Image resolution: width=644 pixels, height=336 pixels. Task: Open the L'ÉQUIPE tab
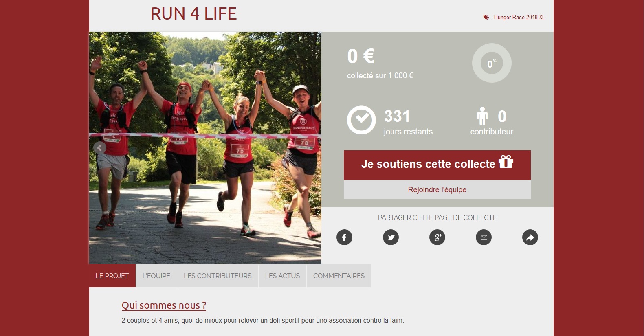[156, 276]
